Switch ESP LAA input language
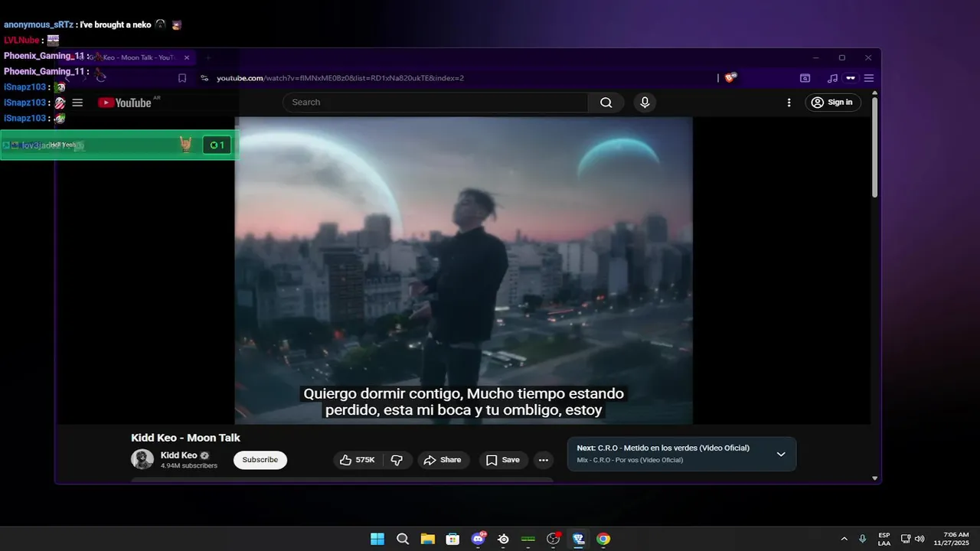The height and width of the screenshot is (551, 980). tap(884, 539)
